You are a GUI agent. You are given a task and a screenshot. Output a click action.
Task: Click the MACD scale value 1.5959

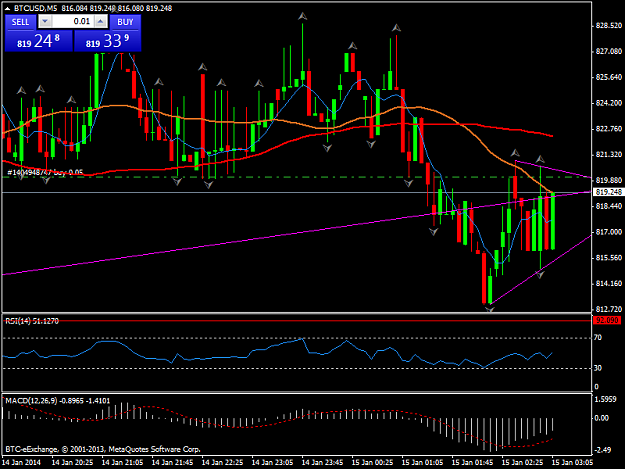(x=605, y=399)
